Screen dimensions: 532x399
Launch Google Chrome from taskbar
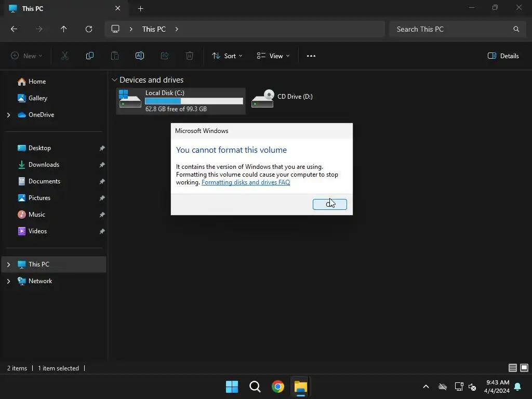[x=278, y=387]
